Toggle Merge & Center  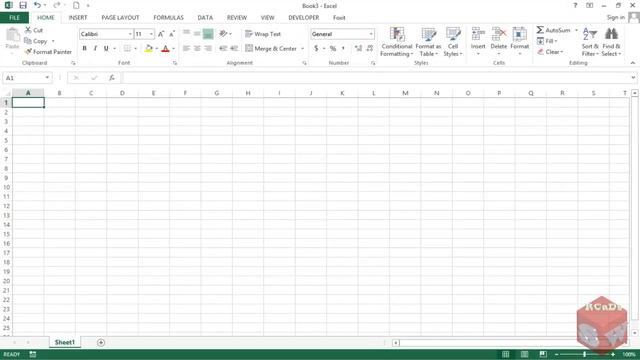click(x=271, y=49)
